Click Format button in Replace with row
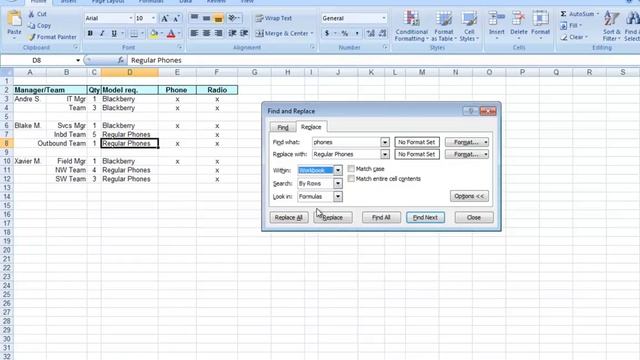Screen dimensions: 640x360 click(x=467, y=154)
